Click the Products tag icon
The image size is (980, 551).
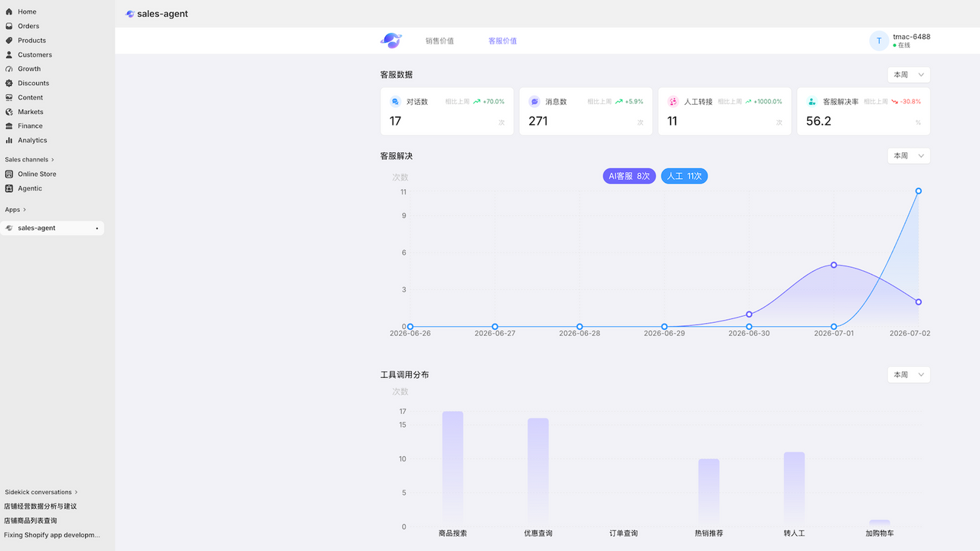pos(9,41)
